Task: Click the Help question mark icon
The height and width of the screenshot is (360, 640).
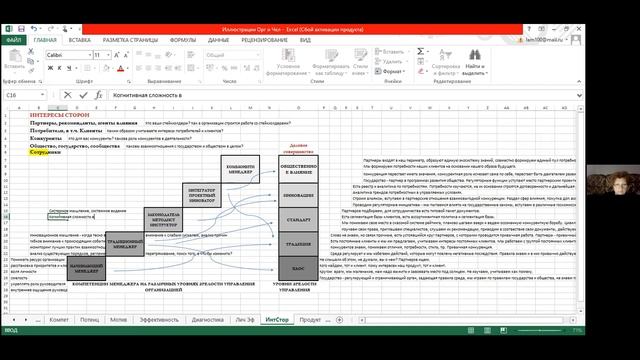Action: 529,29
